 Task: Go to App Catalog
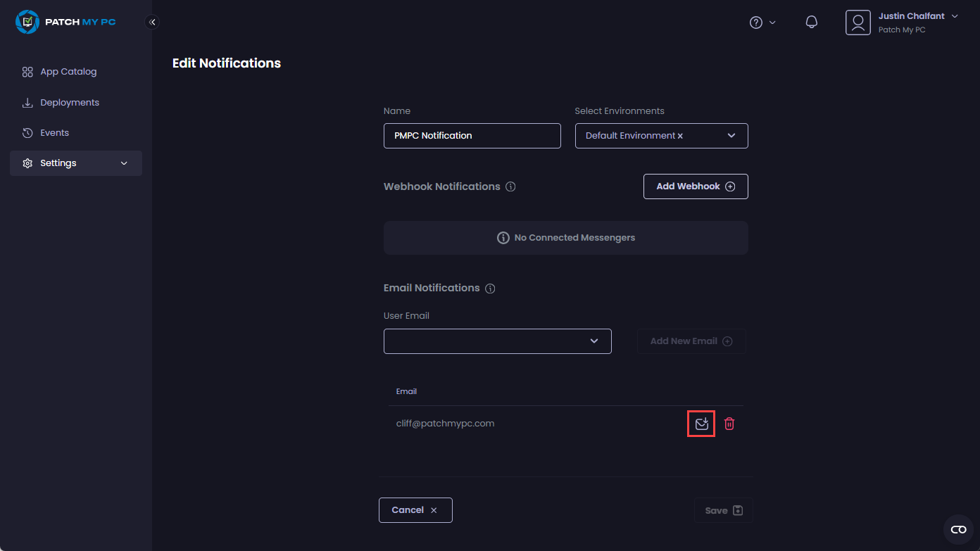(x=68, y=72)
